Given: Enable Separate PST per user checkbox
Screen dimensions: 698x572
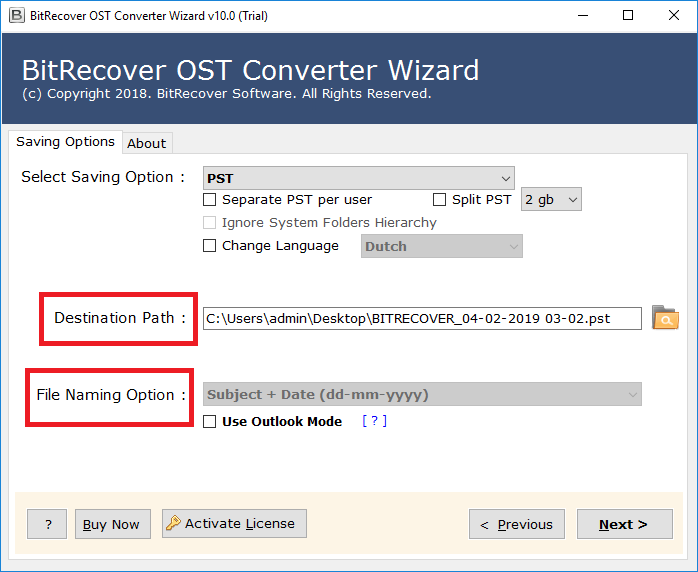Looking at the screenshot, I should point(210,199).
